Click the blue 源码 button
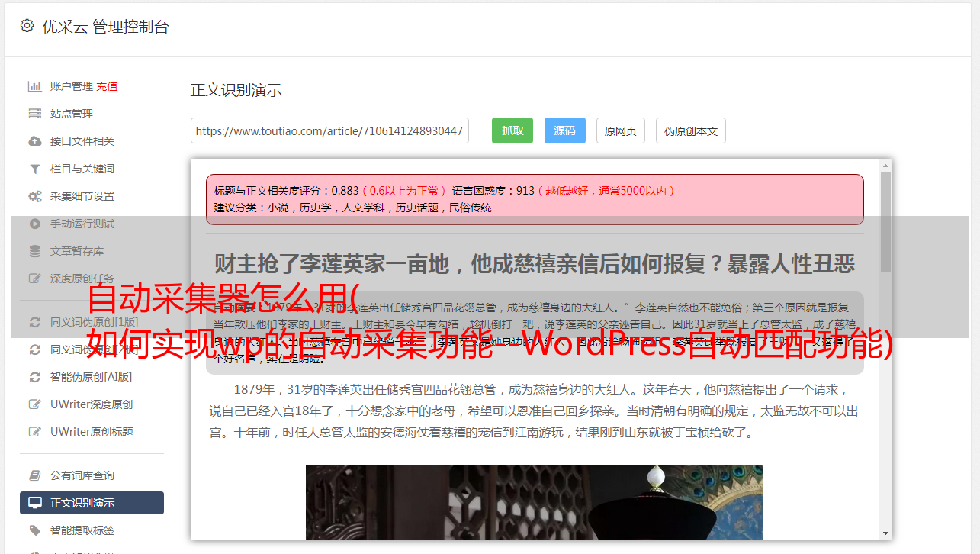The image size is (980, 554). pyautogui.click(x=564, y=130)
